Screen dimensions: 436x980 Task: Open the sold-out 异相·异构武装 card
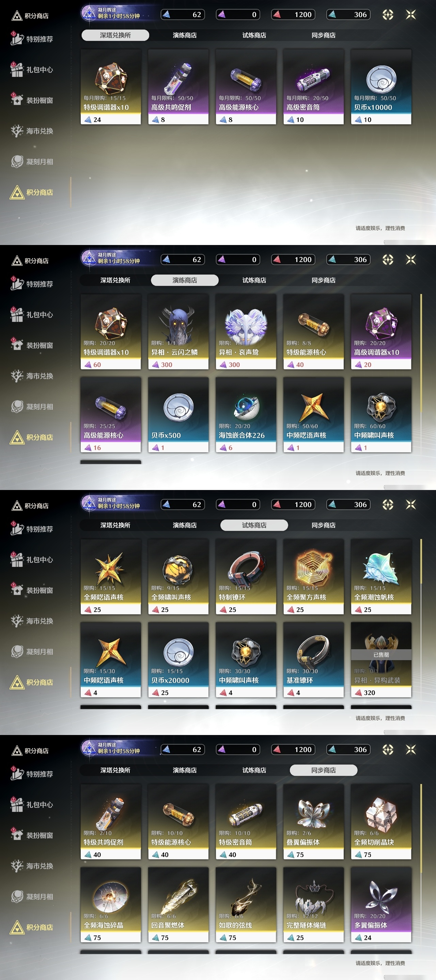click(381, 660)
